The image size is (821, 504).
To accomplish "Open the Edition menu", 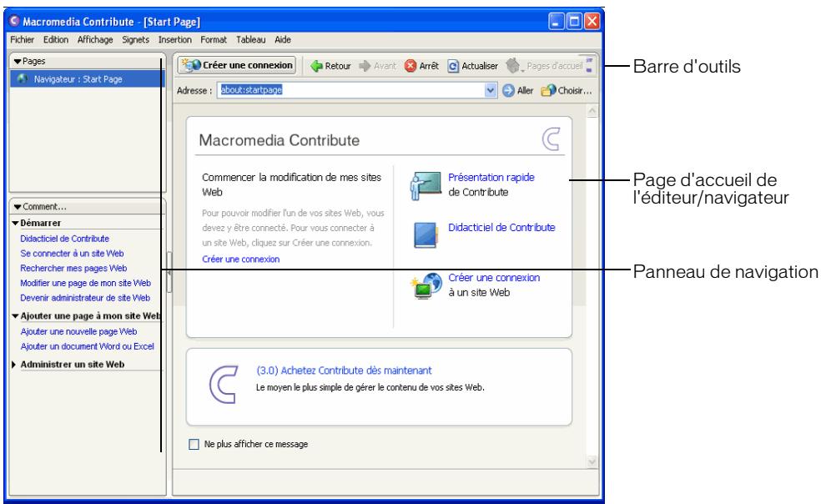I will [x=56, y=40].
